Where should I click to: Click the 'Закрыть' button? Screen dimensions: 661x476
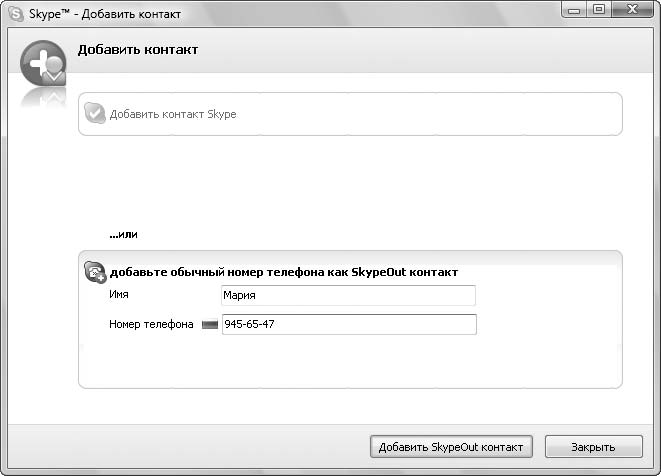coord(594,447)
